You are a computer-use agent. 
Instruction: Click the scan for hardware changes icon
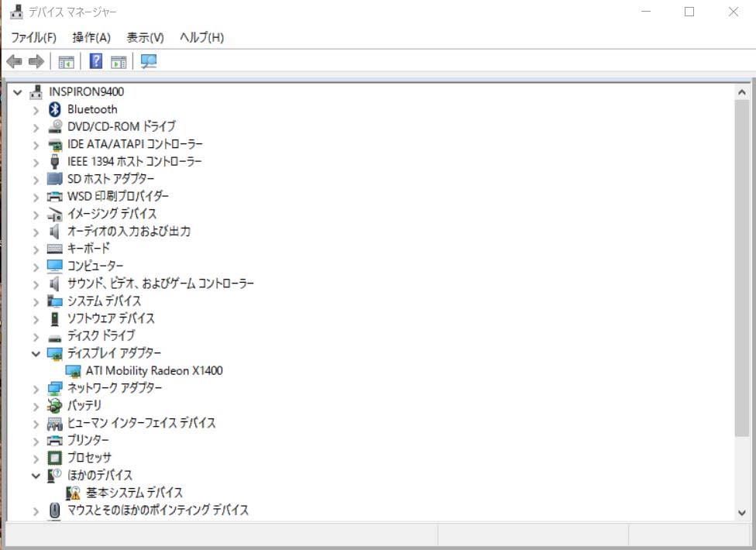[x=149, y=61]
